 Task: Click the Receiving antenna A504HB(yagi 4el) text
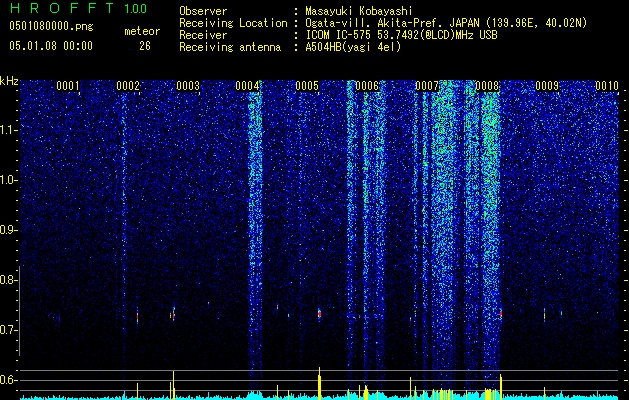click(x=353, y=47)
